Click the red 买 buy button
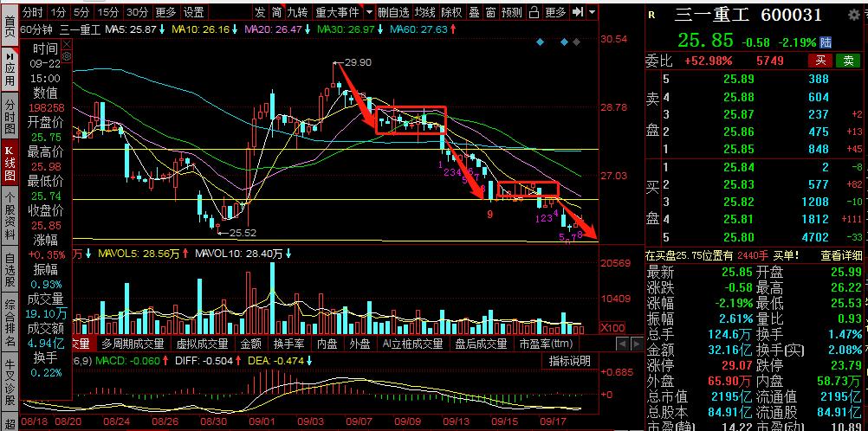Image resolution: width=868 pixels, height=431 pixels. click(x=821, y=61)
